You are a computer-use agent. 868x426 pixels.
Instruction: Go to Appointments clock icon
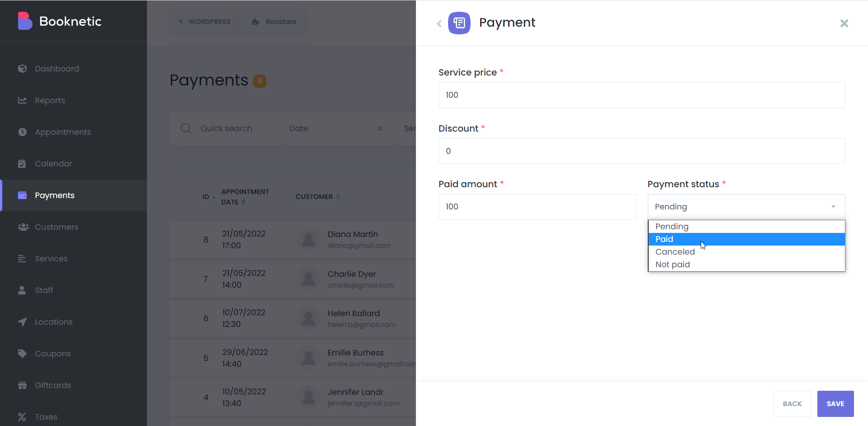tap(22, 132)
